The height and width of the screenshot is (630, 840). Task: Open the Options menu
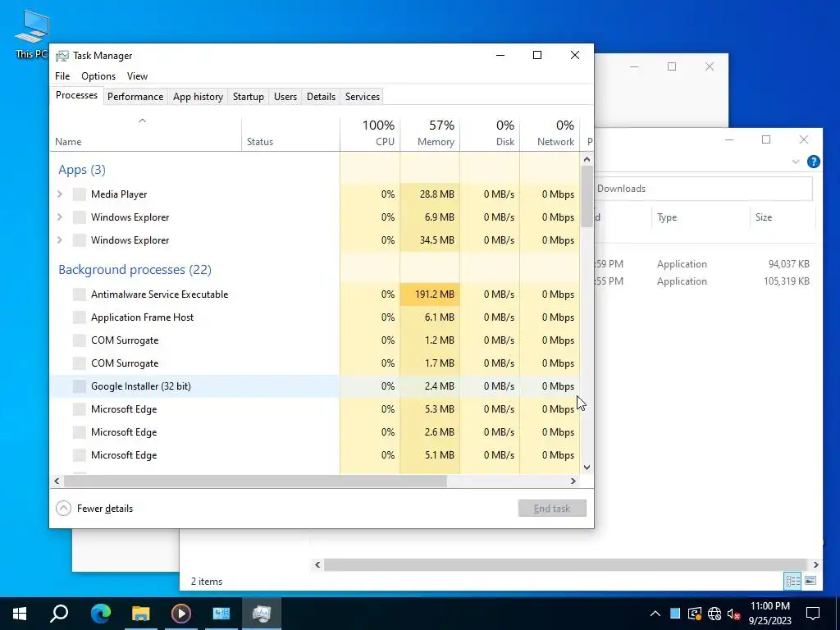tap(98, 76)
